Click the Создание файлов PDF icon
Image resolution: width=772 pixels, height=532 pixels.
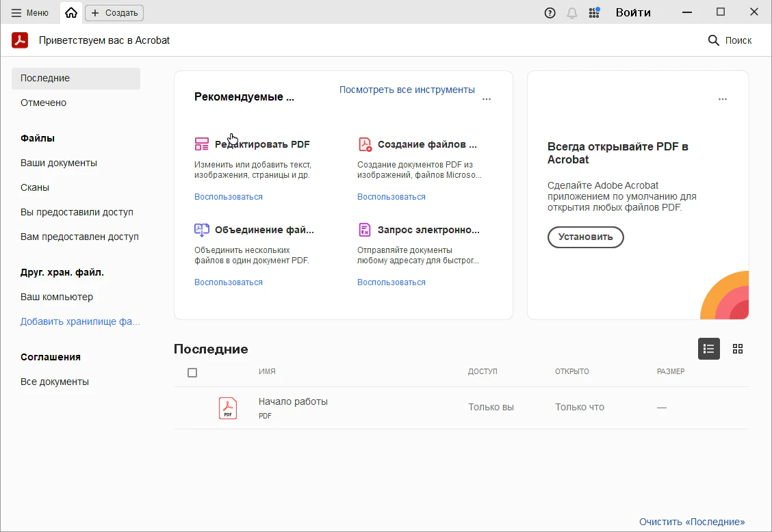[365, 144]
